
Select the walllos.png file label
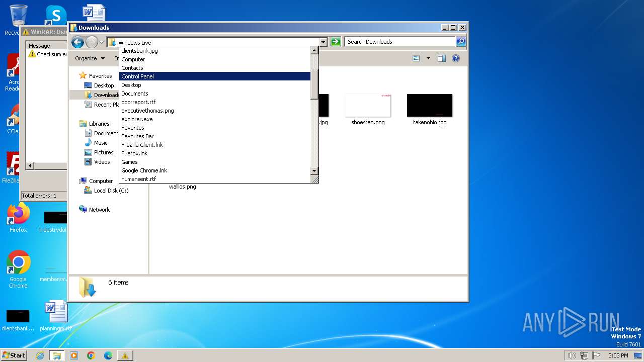pos(183,187)
